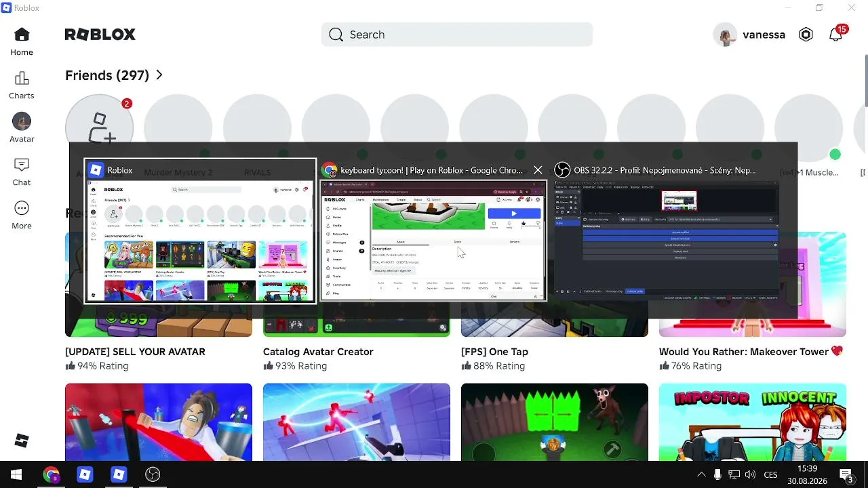Expand the Friends (297) list
Screen dimensions: 868x488
[114, 75]
